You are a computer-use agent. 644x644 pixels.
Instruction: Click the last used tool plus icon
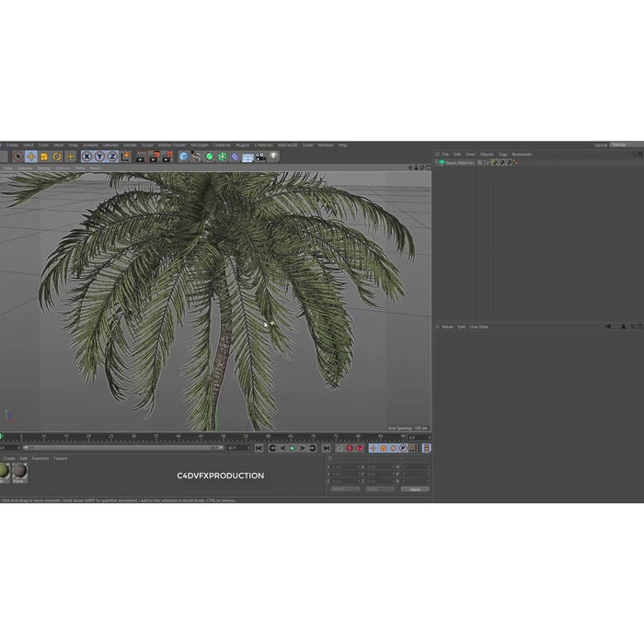70,156
